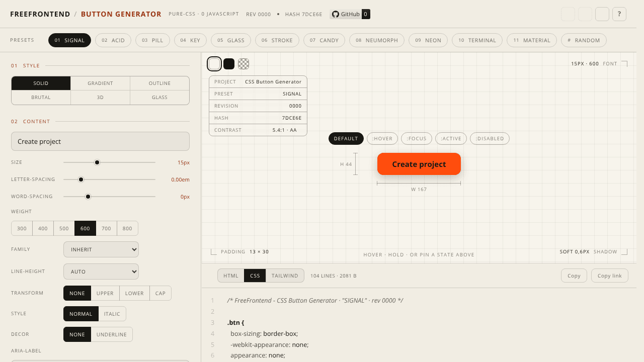644x362 pixels.
Task: Open the Family dropdown set to Inherit
Action: click(101, 249)
